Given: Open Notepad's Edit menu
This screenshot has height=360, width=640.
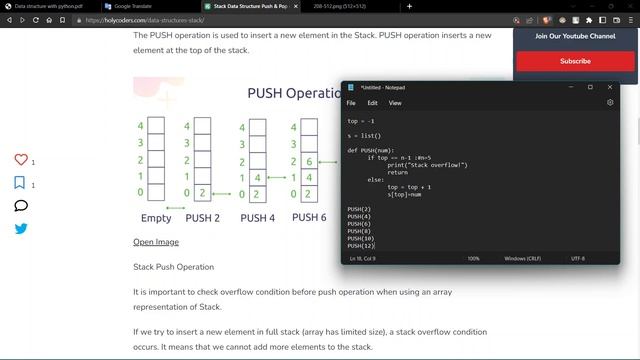Looking at the screenshot, I should point(372,103).
